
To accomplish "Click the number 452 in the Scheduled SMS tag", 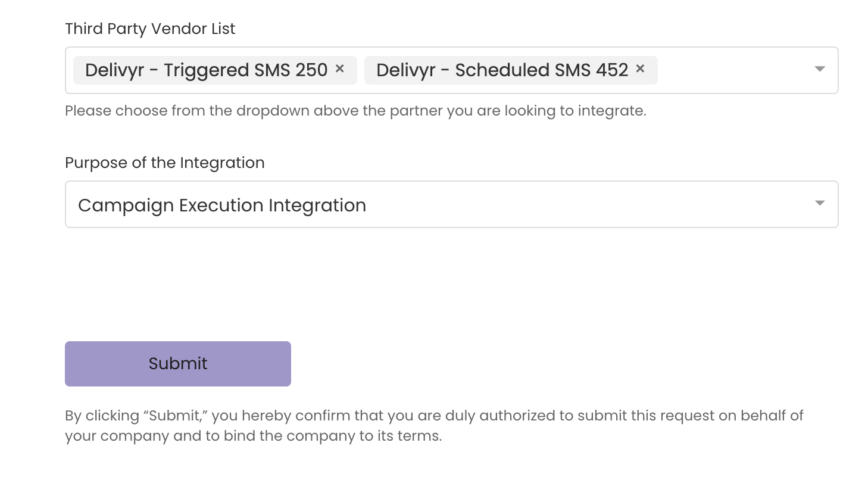I will [x=611, y=70].
